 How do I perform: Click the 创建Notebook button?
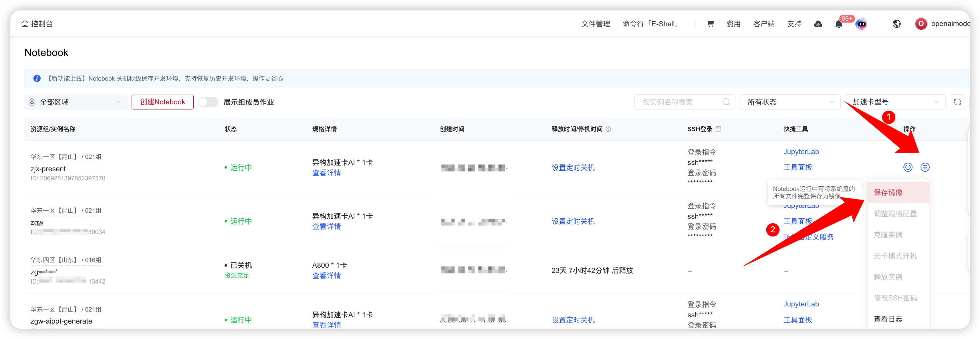(162, 102)
